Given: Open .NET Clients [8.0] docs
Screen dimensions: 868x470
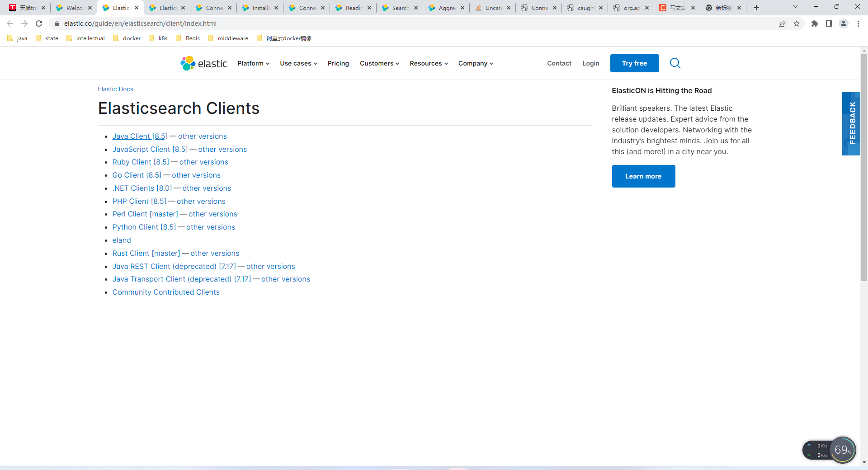Looking at the screenshot, I should 142,188.
